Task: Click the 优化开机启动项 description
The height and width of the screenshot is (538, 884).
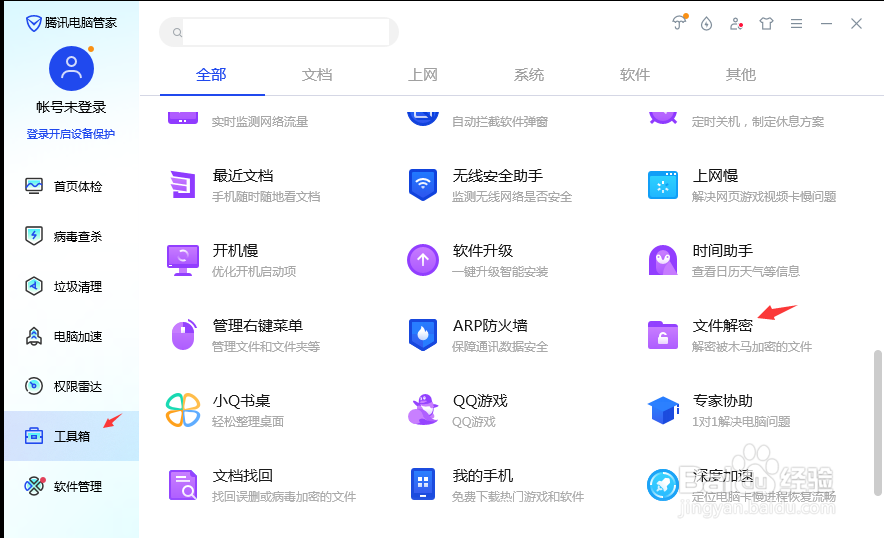Action: pos(254,272)
